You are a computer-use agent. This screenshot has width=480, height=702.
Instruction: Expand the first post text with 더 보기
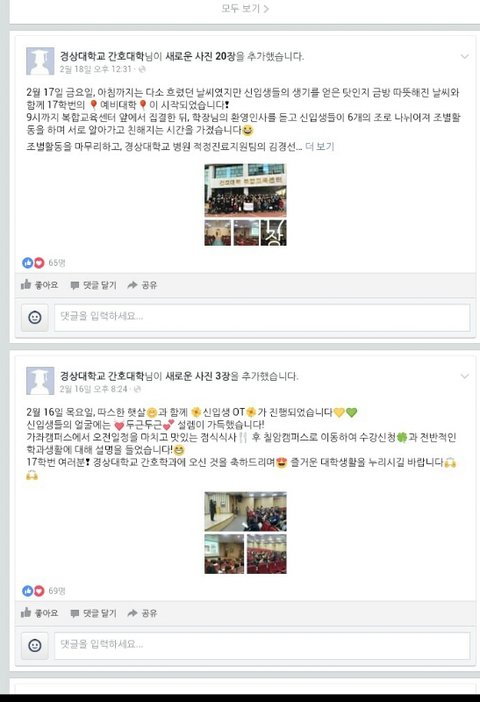[320, 146]
